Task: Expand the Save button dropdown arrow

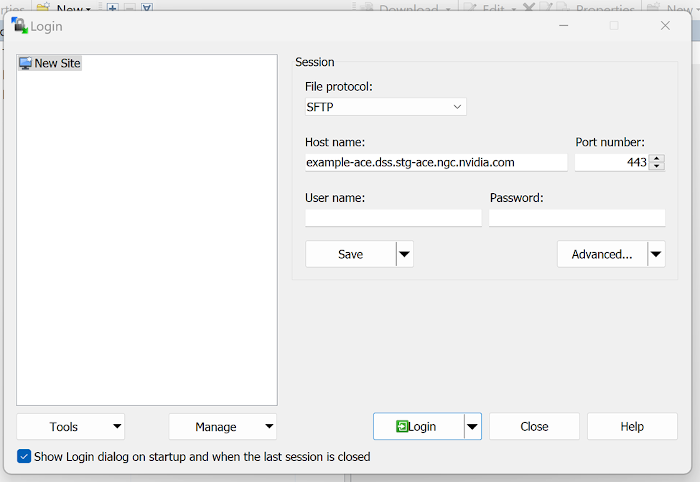Action: pyautogui.click(x=404, y=254)
